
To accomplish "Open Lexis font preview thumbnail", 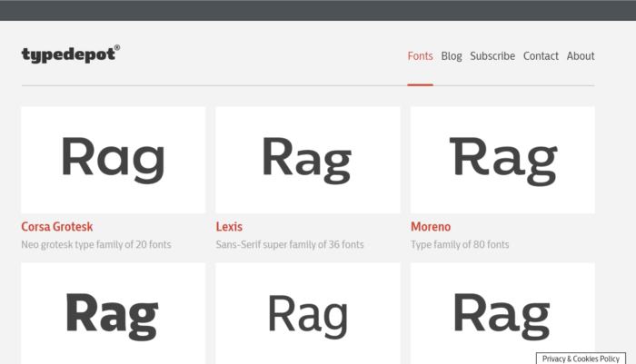I will pyautogui.click(x=308, y=160).
